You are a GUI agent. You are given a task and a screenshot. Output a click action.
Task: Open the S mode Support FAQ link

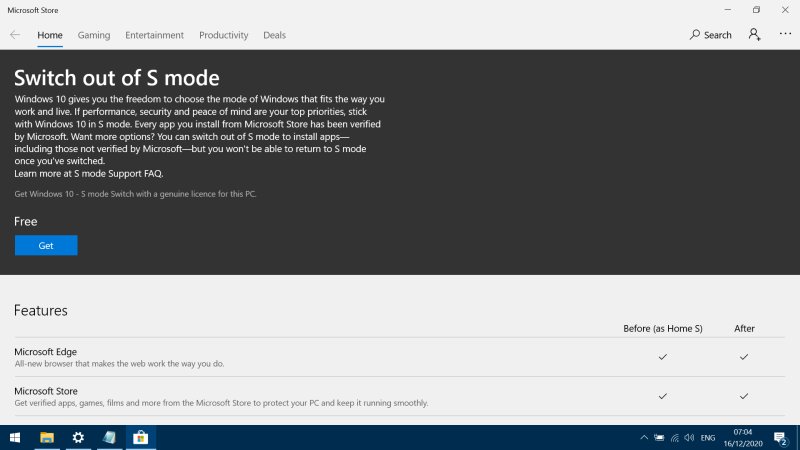(x=118, y=173)
